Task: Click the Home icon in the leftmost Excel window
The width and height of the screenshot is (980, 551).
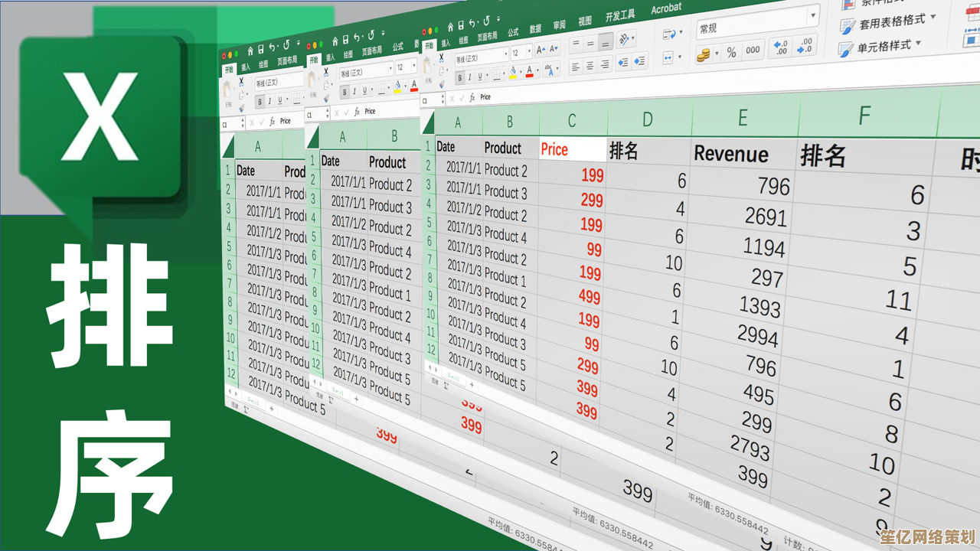Action: (250, 51)
